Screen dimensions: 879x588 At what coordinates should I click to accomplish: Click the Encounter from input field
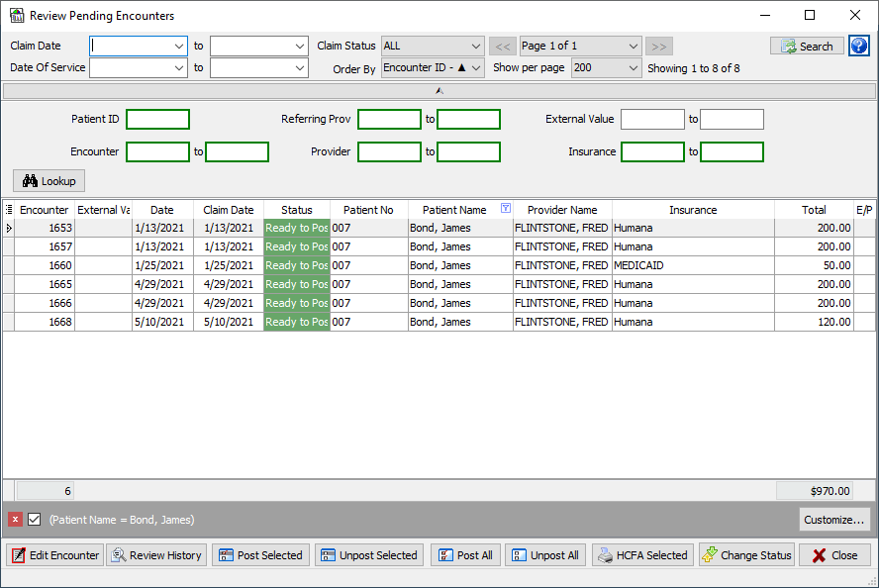click(x=158, y=151)
